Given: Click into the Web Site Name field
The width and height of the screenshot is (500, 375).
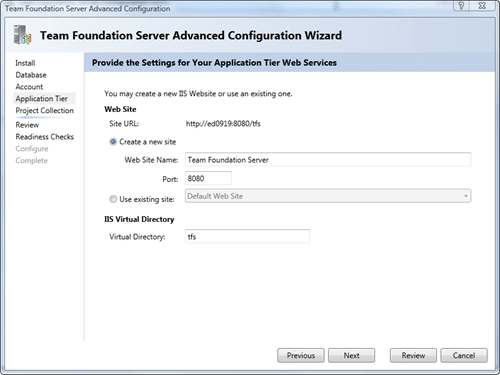Looking at the screenshot, I should click(328, 160).
